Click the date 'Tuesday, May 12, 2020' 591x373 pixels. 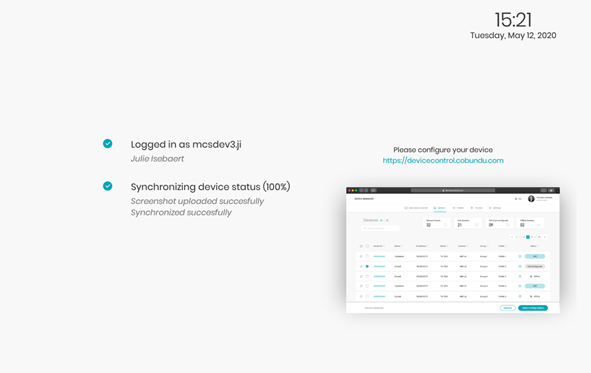coord(513,35)
